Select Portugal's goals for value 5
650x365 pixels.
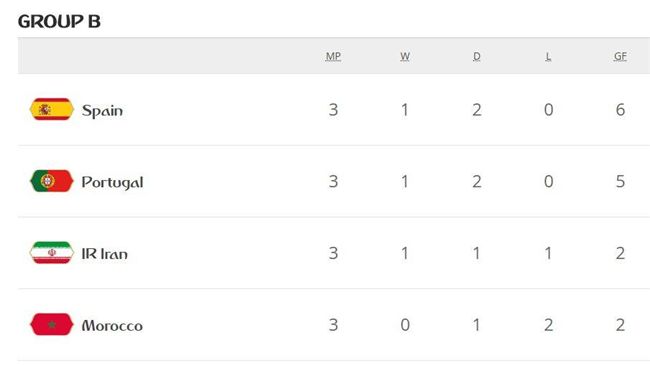620,182
